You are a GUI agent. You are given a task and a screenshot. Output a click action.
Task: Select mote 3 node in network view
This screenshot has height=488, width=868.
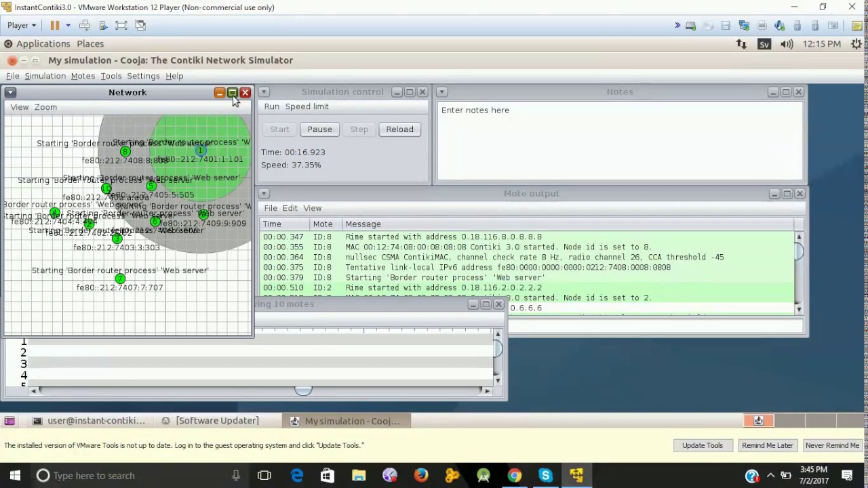pos(117,238)
